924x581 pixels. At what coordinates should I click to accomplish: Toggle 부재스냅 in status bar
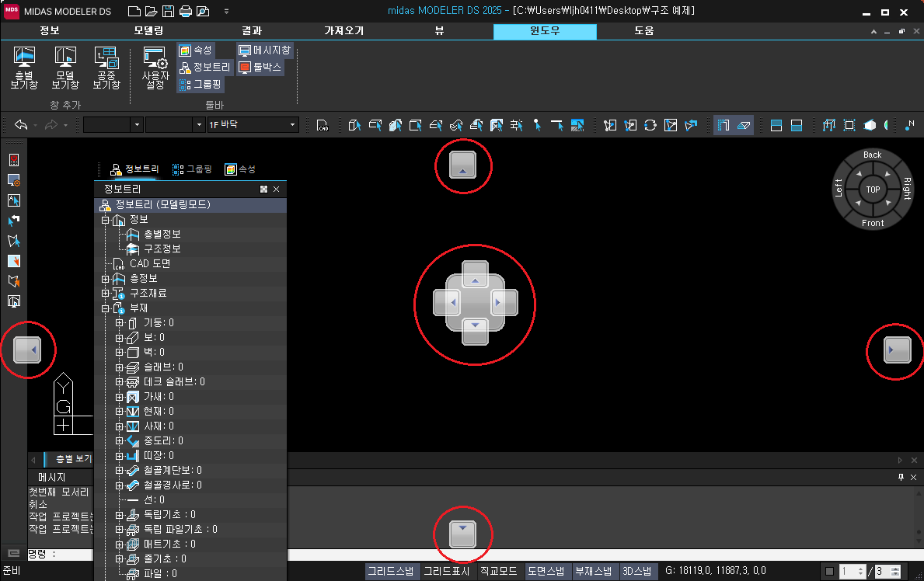tap(594, 571)
